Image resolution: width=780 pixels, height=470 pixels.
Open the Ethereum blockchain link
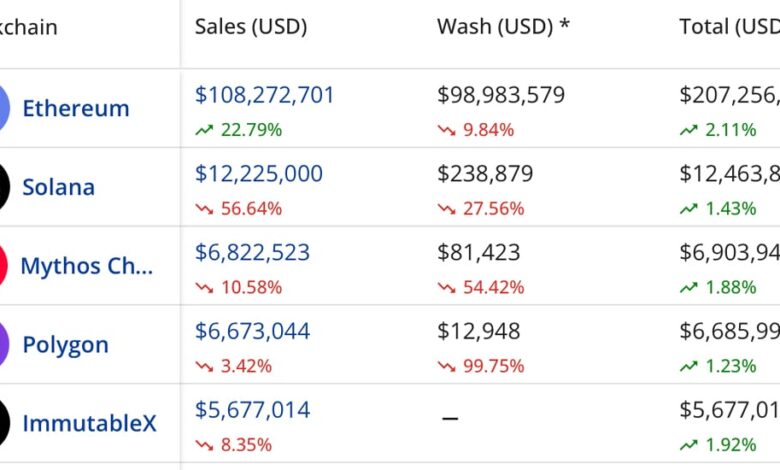[x=76, y=108]
